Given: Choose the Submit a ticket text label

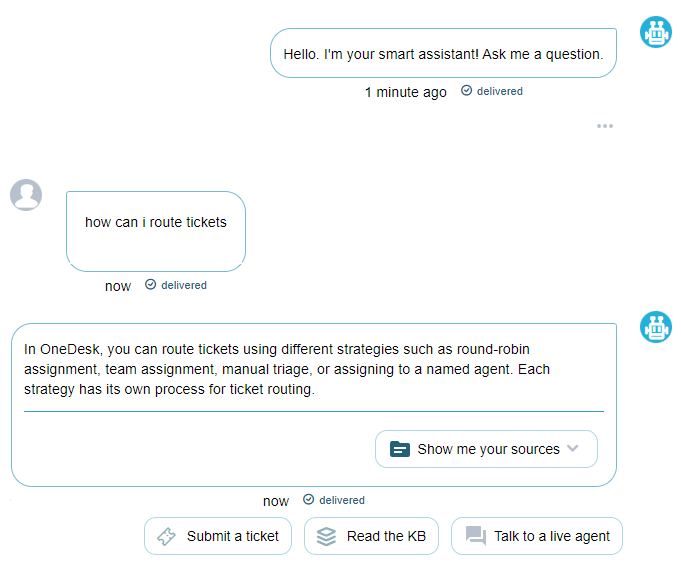Looking at the screenshot, I should (x=233, y=537).
